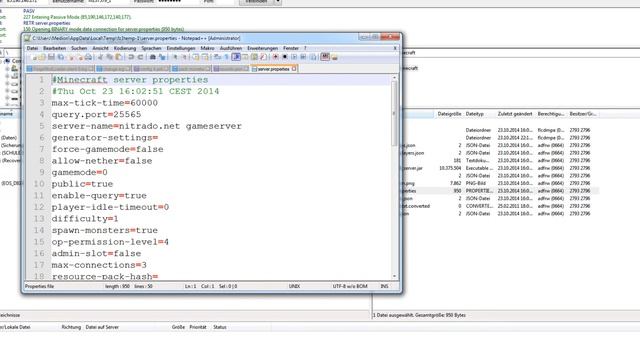Click the New file icon in Notepad++ toolbar
The width and height of the screenshot is (640, 360).
coord(34,57)
